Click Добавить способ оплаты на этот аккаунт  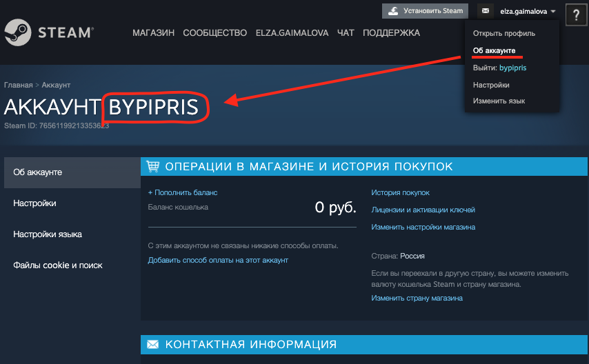[x=218, y=260]
